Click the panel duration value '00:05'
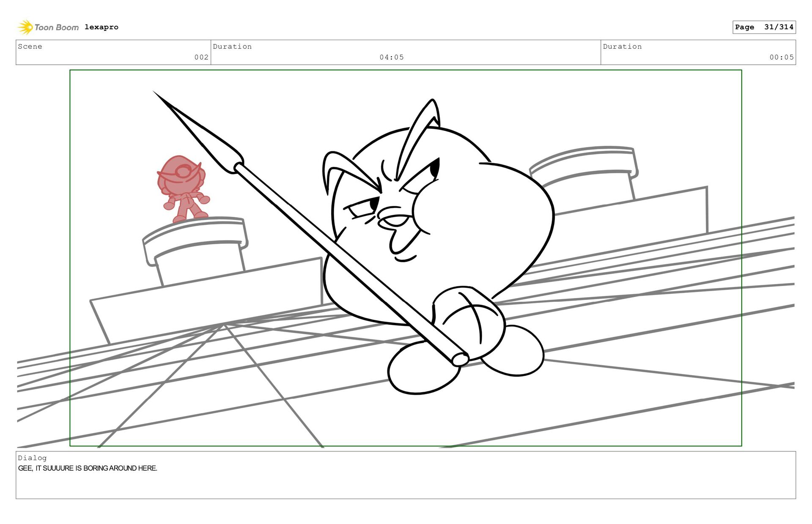The image size is (812, 524). [x=782, y=57]
